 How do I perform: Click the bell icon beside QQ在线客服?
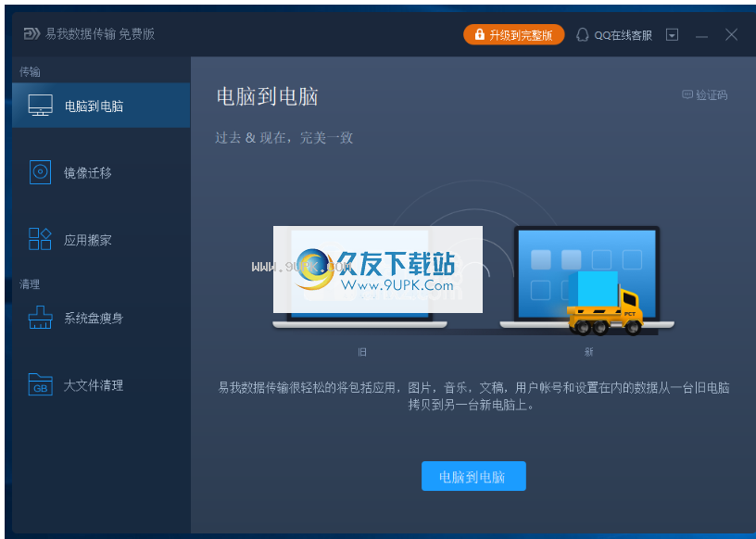coord(583,34)
